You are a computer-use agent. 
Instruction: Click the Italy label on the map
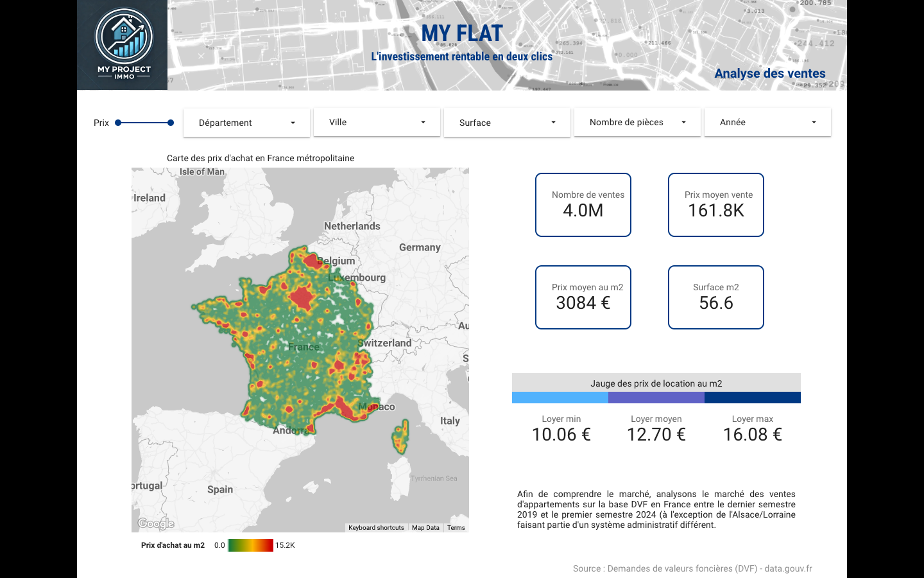pyautogui.click(x=450, y=421)
